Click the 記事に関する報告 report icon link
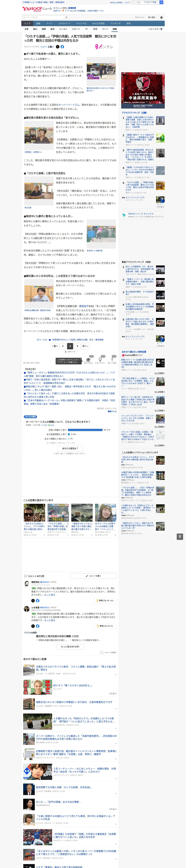The width and height of the screenshot is (186, 868). [32, 363]
